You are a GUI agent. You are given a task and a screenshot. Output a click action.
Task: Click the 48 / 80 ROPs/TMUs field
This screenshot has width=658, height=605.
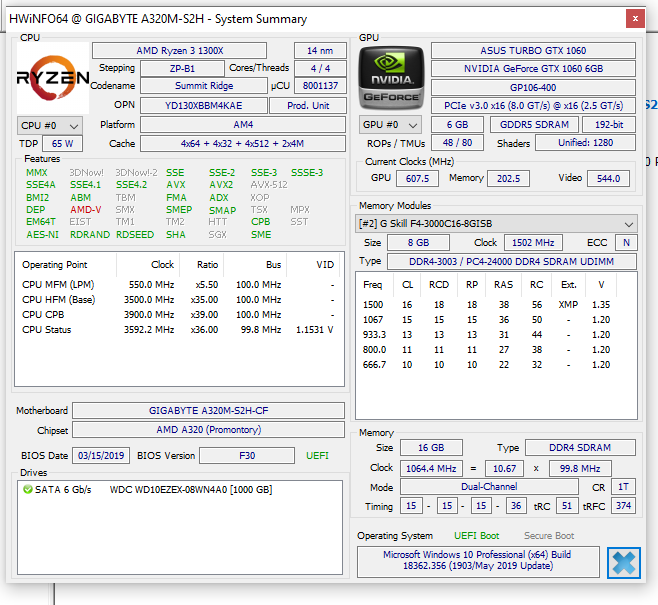click(x=457, y=143)
